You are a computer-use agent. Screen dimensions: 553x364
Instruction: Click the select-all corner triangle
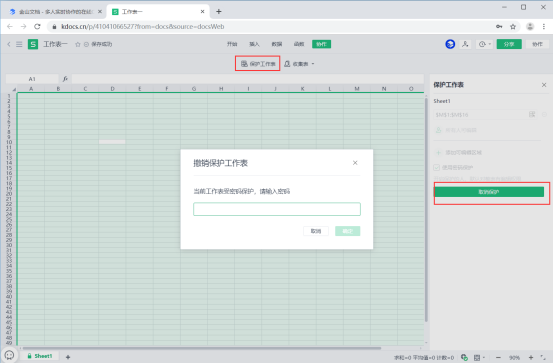pos(14,89)
